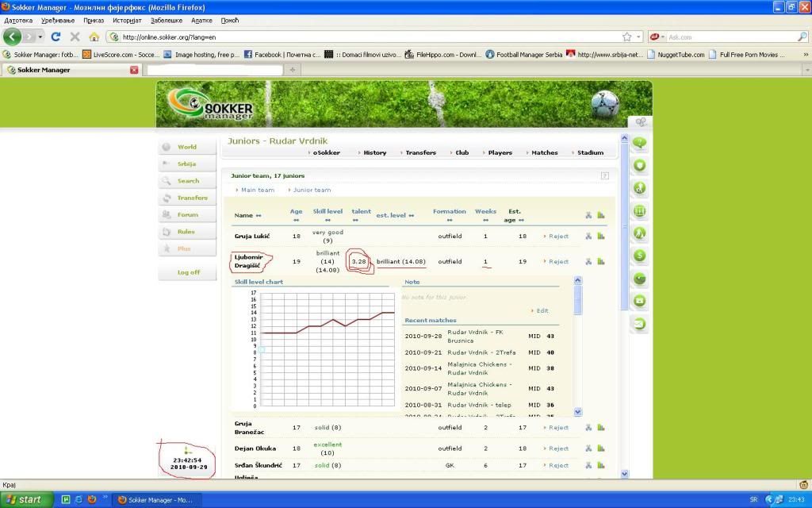Bookmark page with the star icon

(x=626, y=37)
